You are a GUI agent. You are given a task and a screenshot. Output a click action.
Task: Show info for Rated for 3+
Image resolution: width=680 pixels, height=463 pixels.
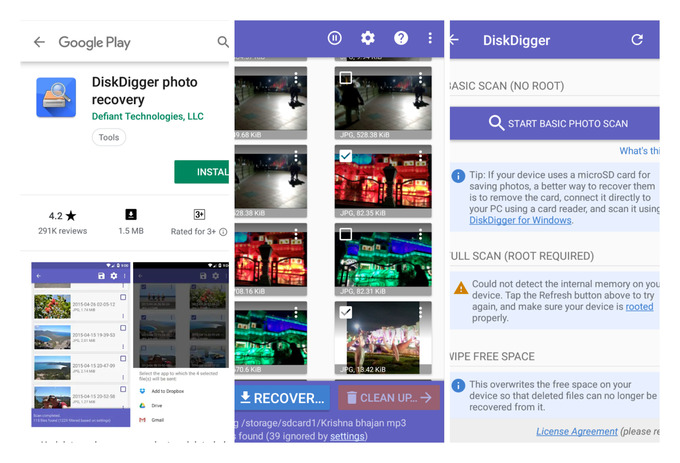pos(223,232)
